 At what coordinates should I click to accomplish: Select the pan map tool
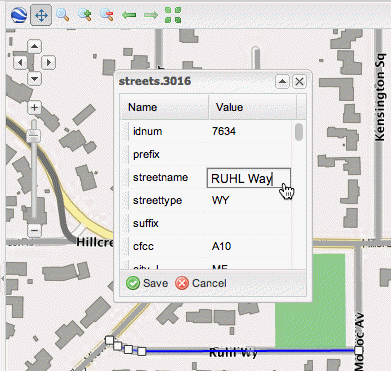click(41, 15)
